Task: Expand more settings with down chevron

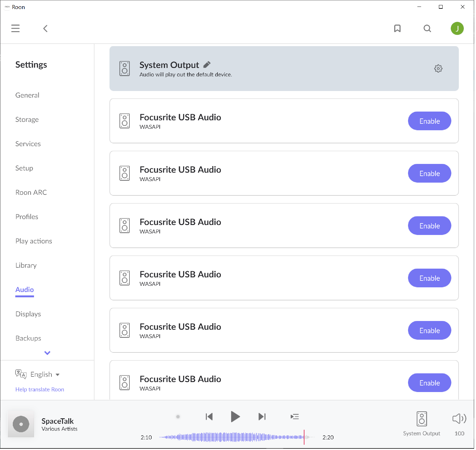Action: tap(47, 353)
